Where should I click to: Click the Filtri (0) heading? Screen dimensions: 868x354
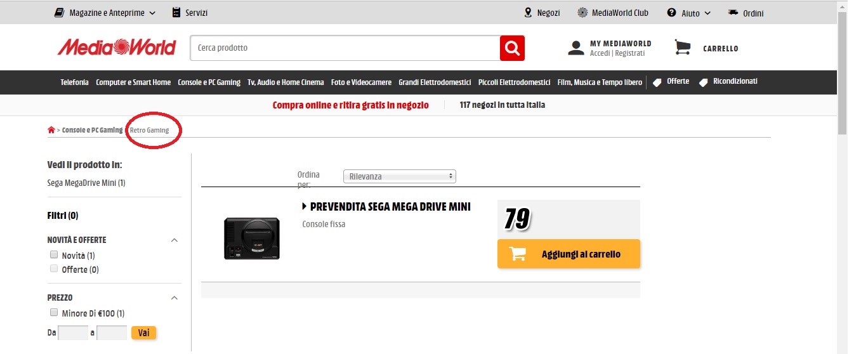pos(63,216)
